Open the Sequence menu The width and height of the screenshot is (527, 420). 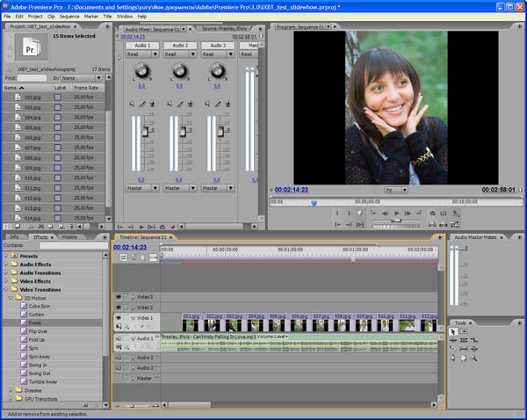point(69,16)
